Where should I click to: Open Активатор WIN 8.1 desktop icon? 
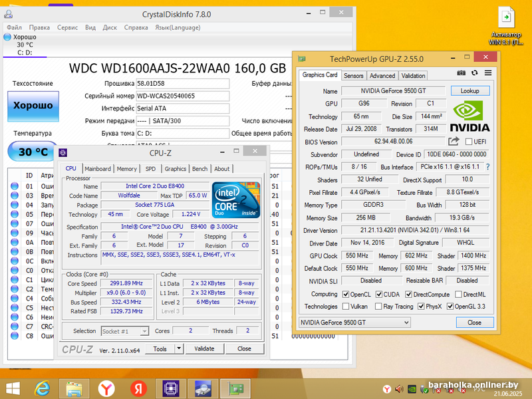click(506, 25)
